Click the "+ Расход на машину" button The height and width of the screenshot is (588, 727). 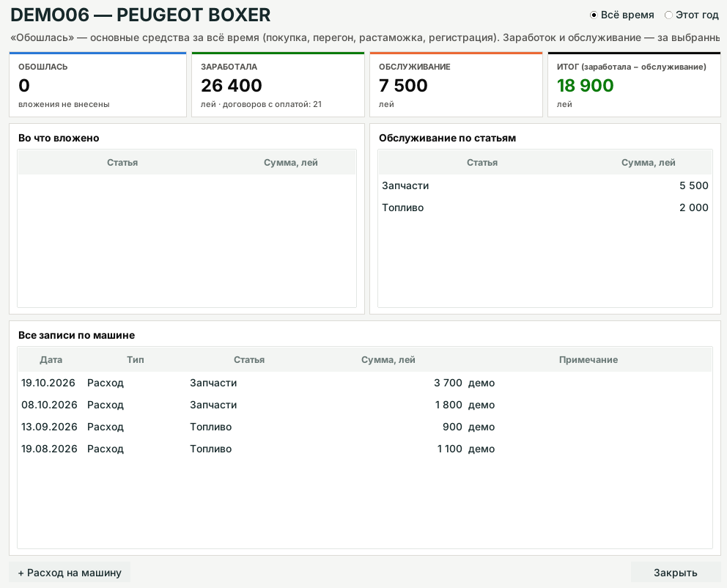click(70, 573)
